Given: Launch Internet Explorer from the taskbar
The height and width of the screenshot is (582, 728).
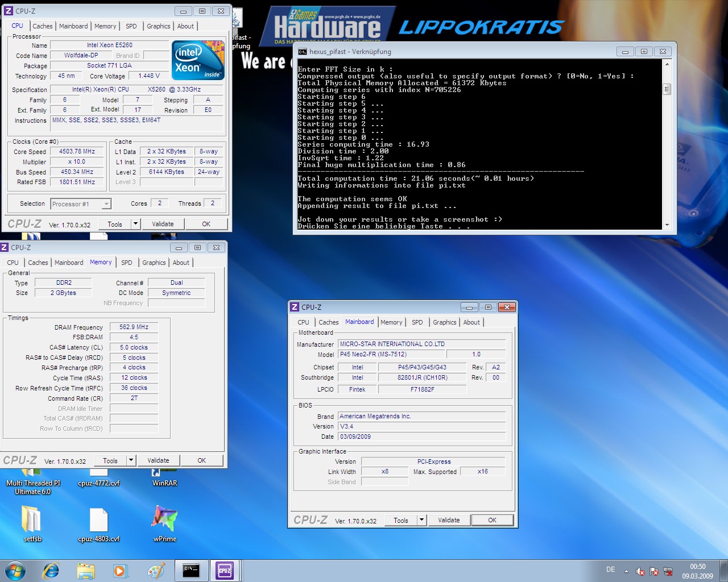Looking at the screenshot, I should pos(51,571).
